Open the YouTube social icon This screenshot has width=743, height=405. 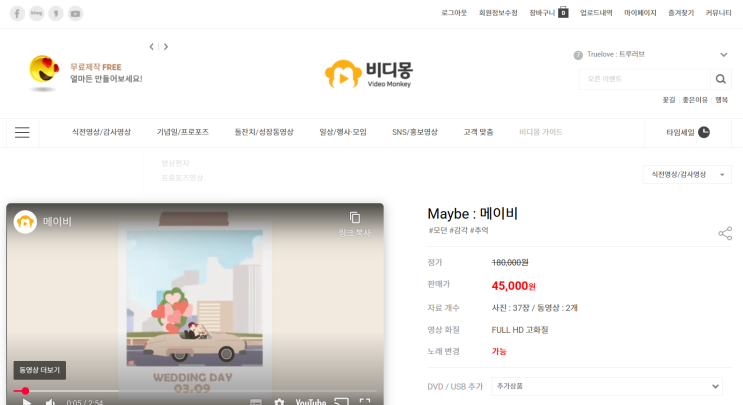(x=75, y=13)
